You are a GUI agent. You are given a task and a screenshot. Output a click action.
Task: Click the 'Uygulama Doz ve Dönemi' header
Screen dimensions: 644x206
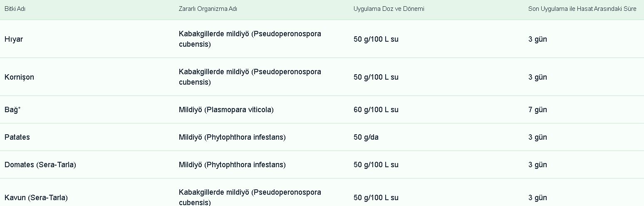389,9
